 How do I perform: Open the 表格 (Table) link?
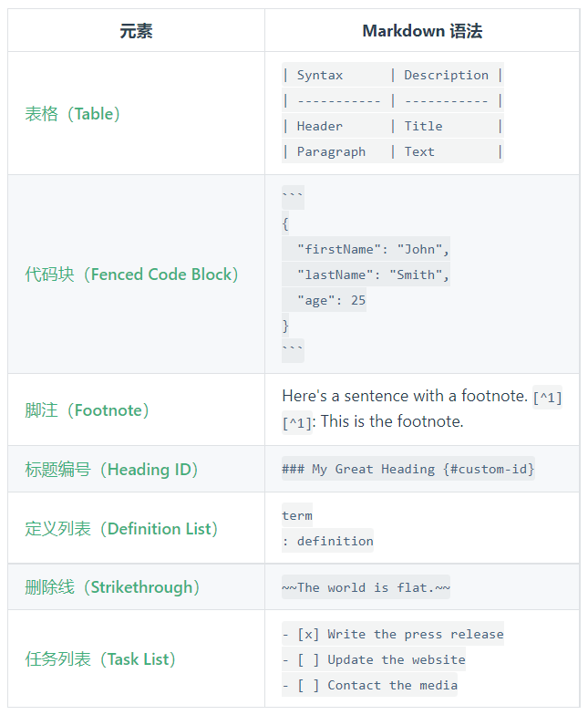72,113
